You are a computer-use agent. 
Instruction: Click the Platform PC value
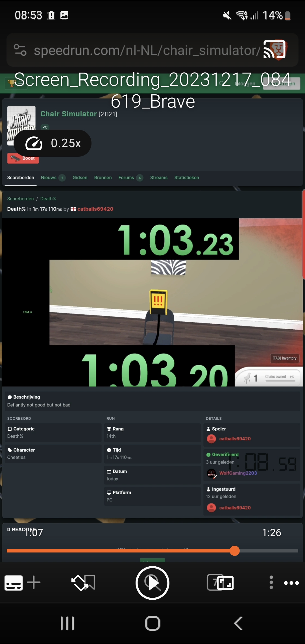click(x=110, y=500)
